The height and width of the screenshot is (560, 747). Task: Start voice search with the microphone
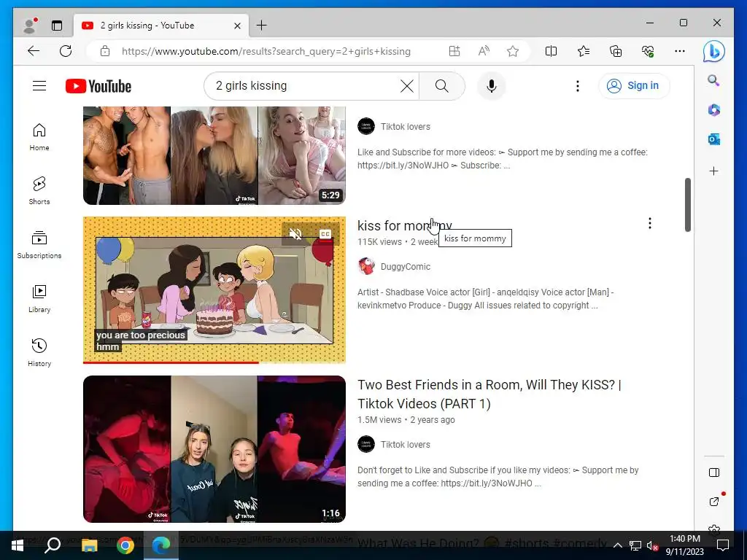click(x=492, y=86)
